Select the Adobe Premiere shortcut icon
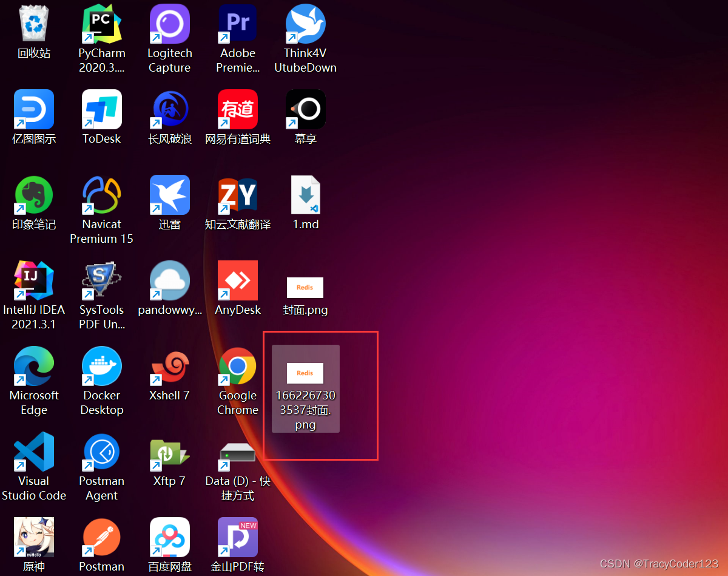Image resolution: width=728 pixels, height=576 pixels. click(238, 24)
